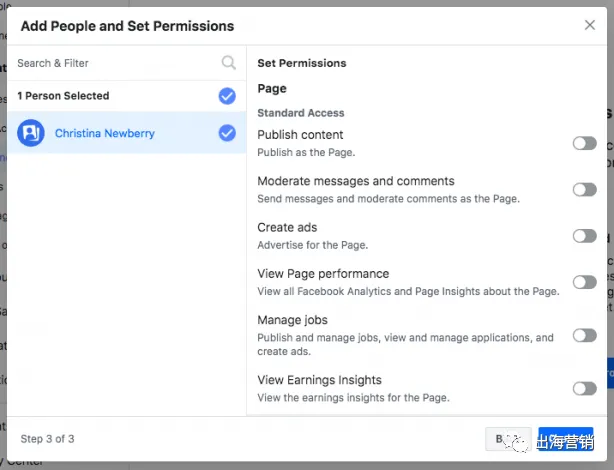Click the 'Standard Access' heading
Viewport: 614px width, 470px height.
(x=301, y=113)
